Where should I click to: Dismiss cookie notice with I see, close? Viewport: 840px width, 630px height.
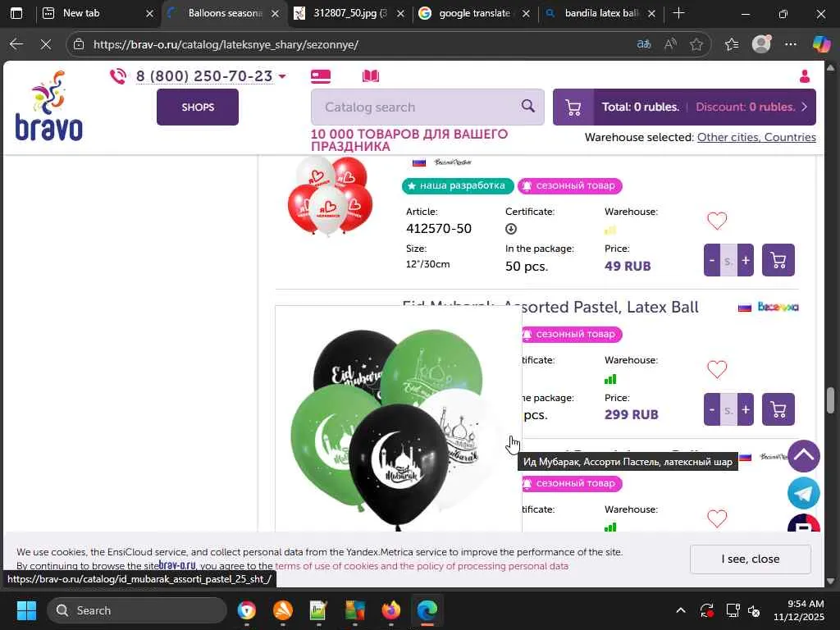(750, 559)
